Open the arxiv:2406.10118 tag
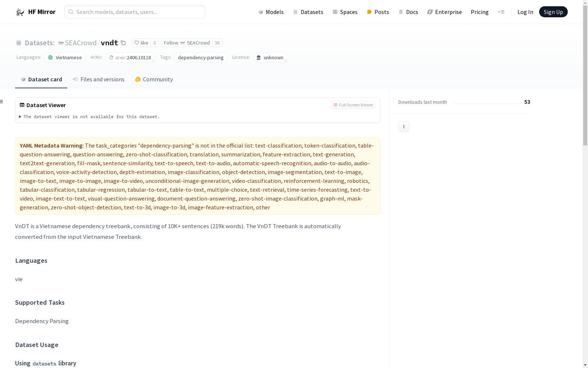Image resolution: width=588 pixels, height=368 pixels. (130, 57)
